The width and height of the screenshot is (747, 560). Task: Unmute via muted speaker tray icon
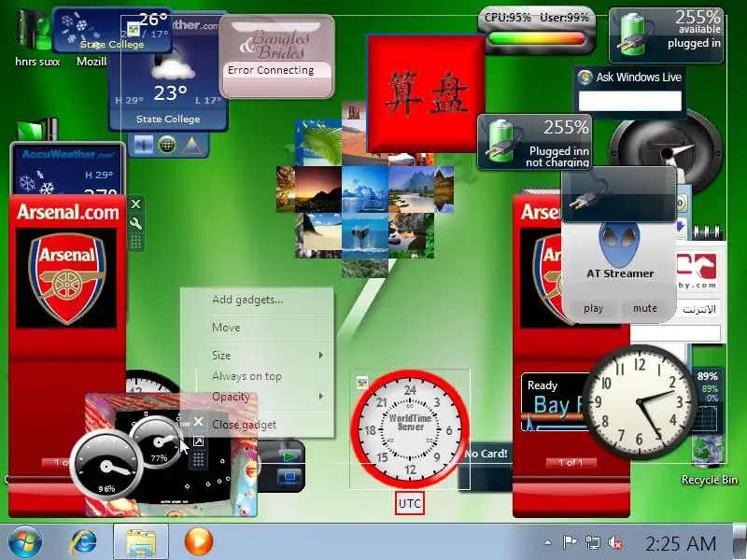click(x=615, y=542)
